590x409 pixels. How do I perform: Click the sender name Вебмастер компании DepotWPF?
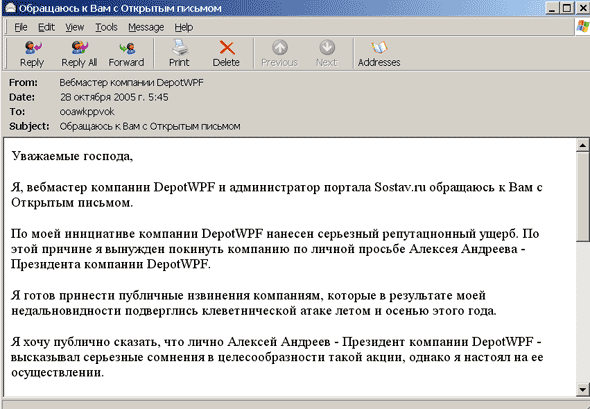(131, 82)
